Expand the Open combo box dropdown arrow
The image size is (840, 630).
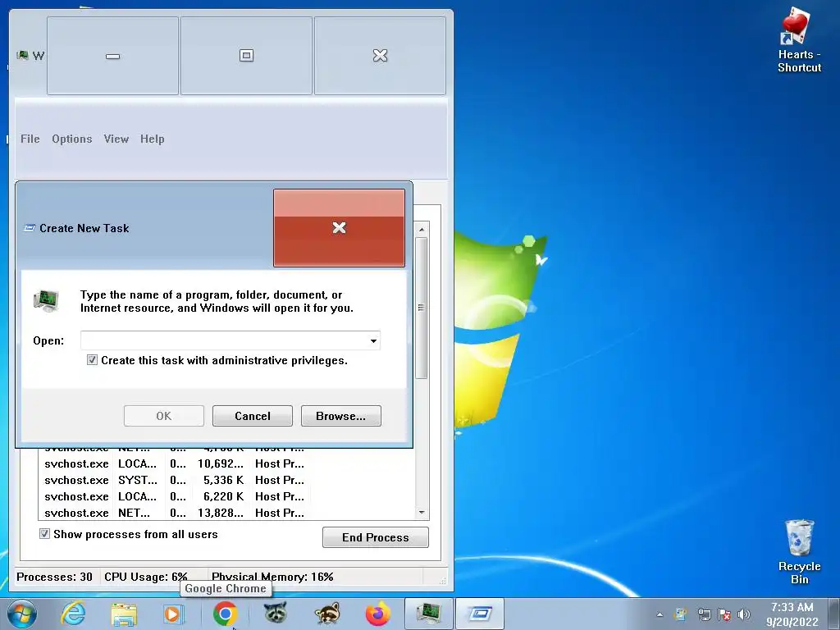tap(373, 340)
